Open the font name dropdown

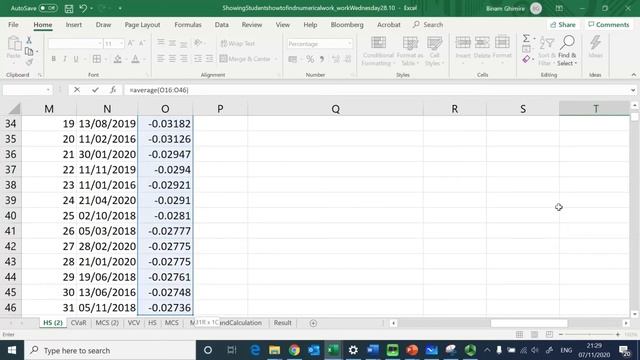click(99, 44)
